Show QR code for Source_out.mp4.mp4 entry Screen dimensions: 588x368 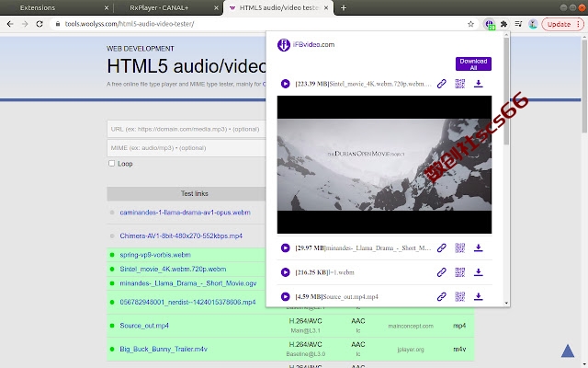(x=459, y=296)
